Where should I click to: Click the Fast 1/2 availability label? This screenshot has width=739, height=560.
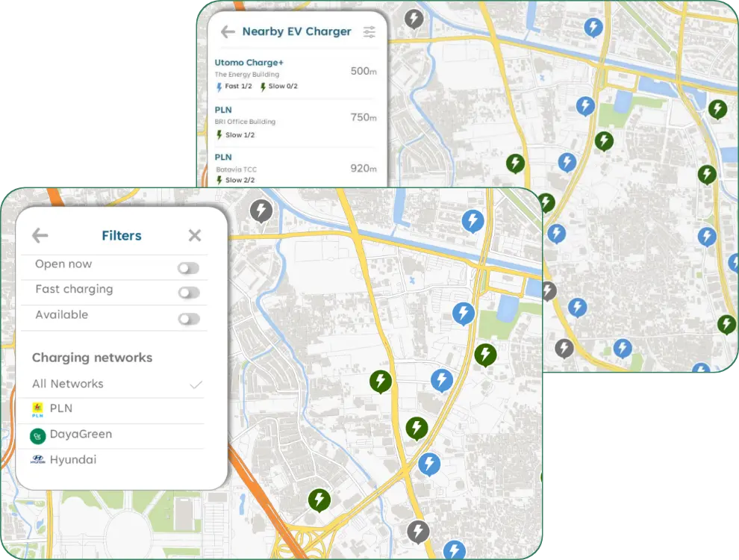(x=234, y=87)
